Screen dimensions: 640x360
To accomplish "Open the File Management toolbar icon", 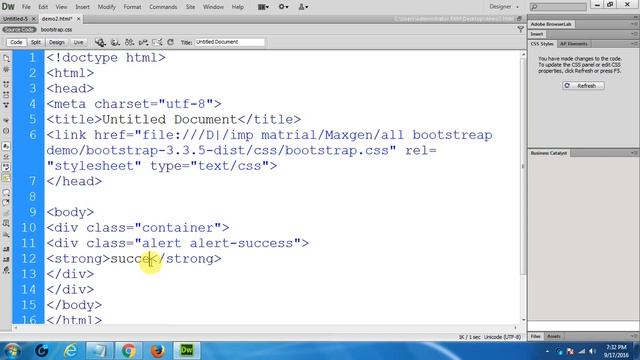I will [x=129, y=42].
